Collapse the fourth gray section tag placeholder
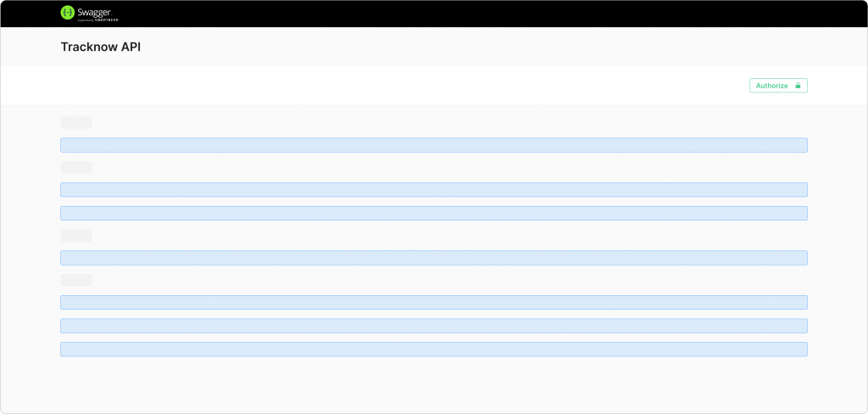 pyautogui.click(x=75, y=280)
